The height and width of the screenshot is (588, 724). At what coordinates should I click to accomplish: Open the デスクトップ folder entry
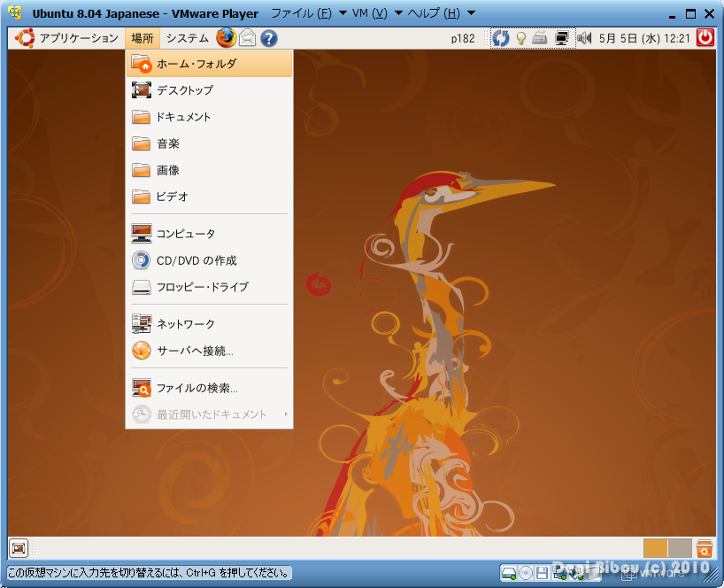(x=209, y=90)
